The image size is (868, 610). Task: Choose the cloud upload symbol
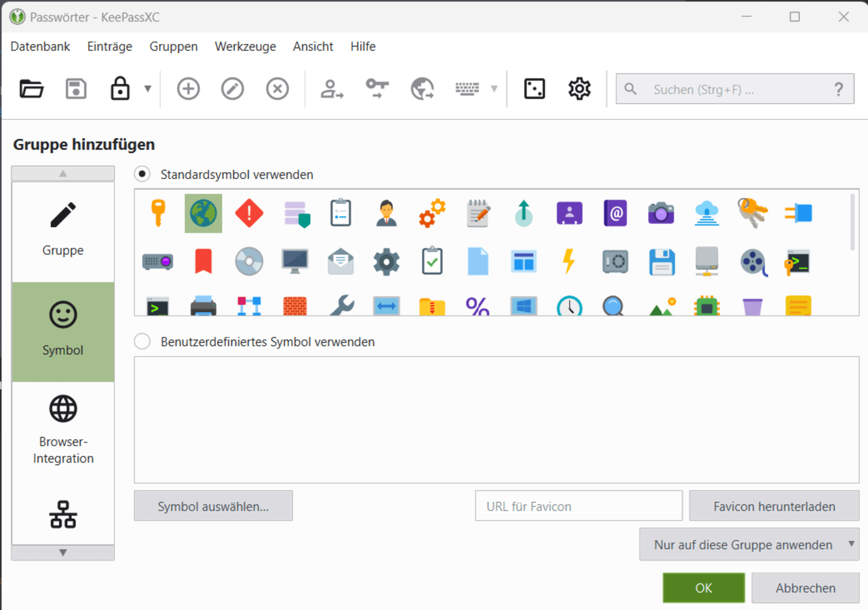[x=706, y=214]
